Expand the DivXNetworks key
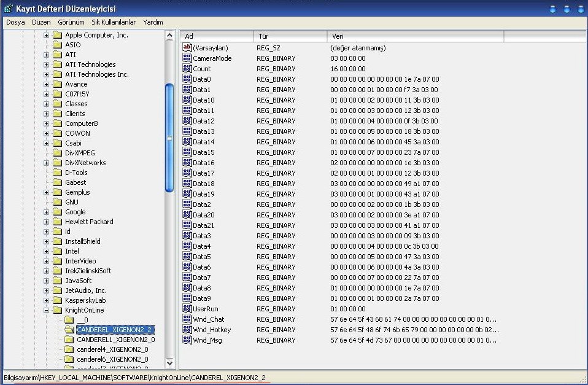 click(x=46, y=163)
